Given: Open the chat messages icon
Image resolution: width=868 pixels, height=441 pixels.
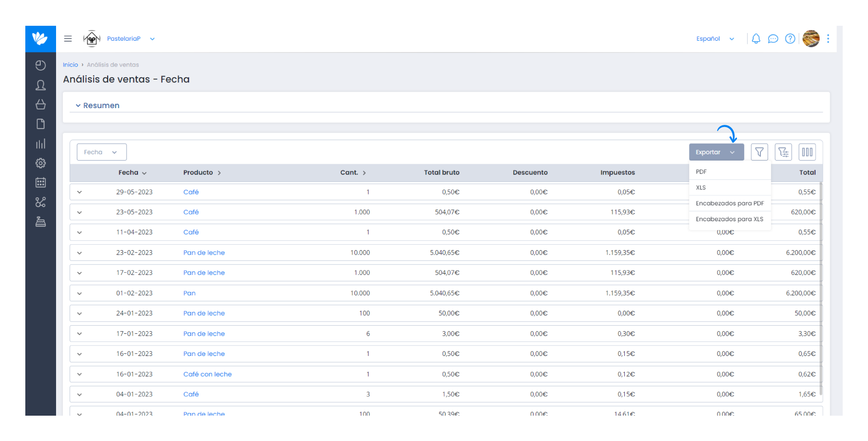Looking at the screenshot, I should click(773, 38).
